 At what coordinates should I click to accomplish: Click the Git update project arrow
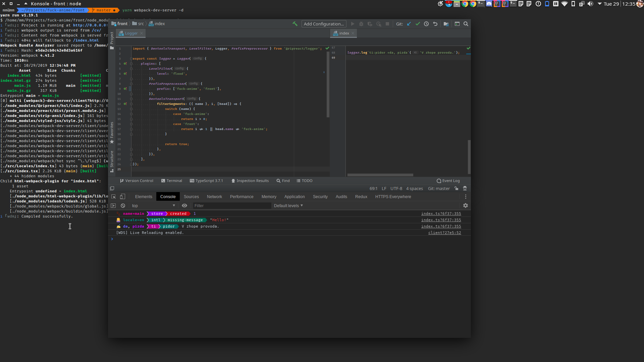(x=409, y=24)
